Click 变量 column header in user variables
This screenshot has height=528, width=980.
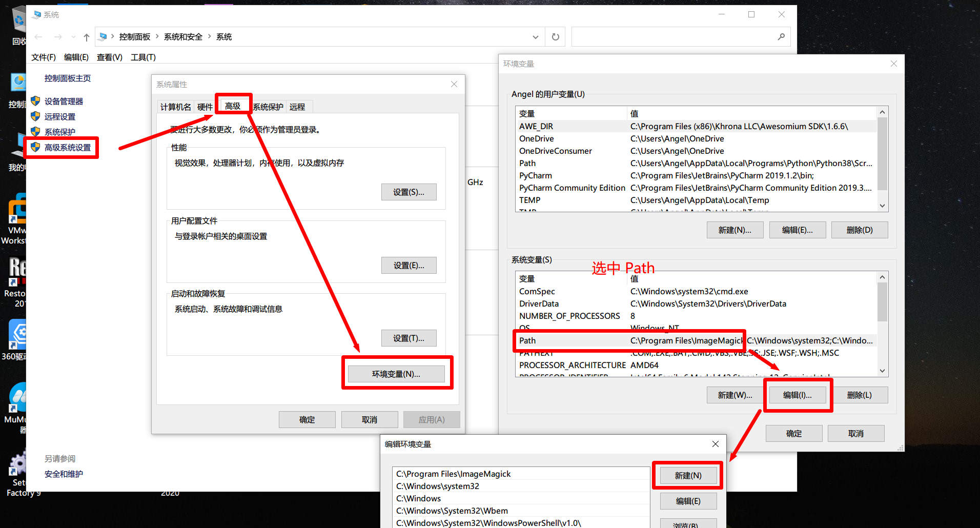point(571,114)
